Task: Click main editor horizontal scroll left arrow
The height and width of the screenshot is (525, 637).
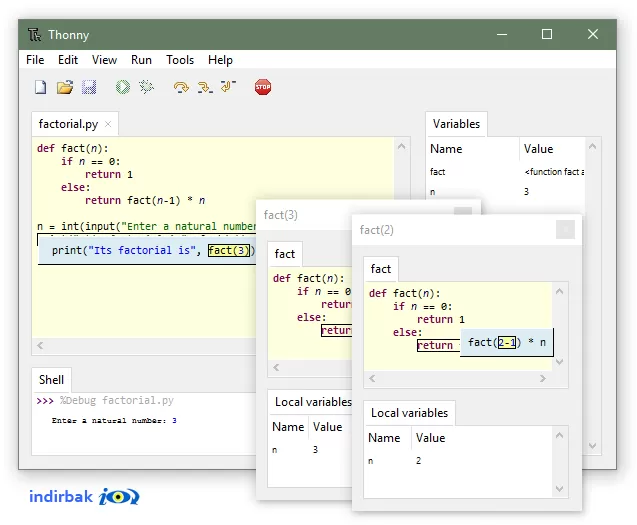Action: [40, 345]
